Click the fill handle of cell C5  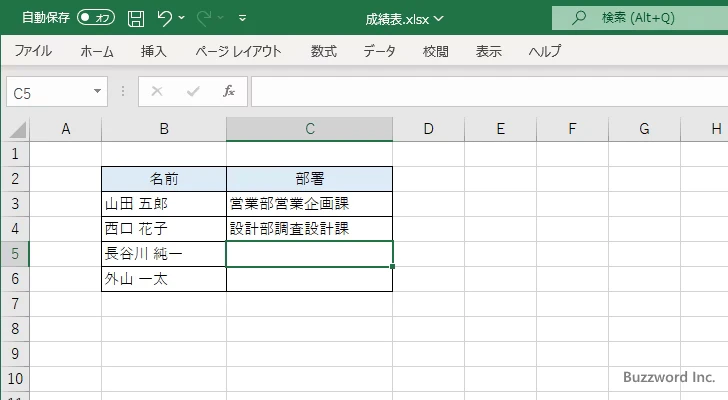click(393, 266)
